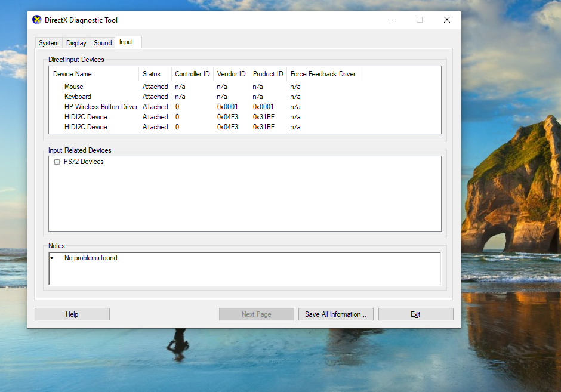
Task: Click the Help button
Action: (x=72, y=314)
